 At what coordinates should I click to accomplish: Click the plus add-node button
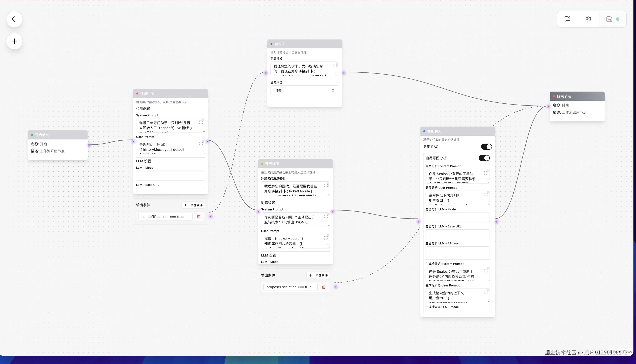click(14, 41)
